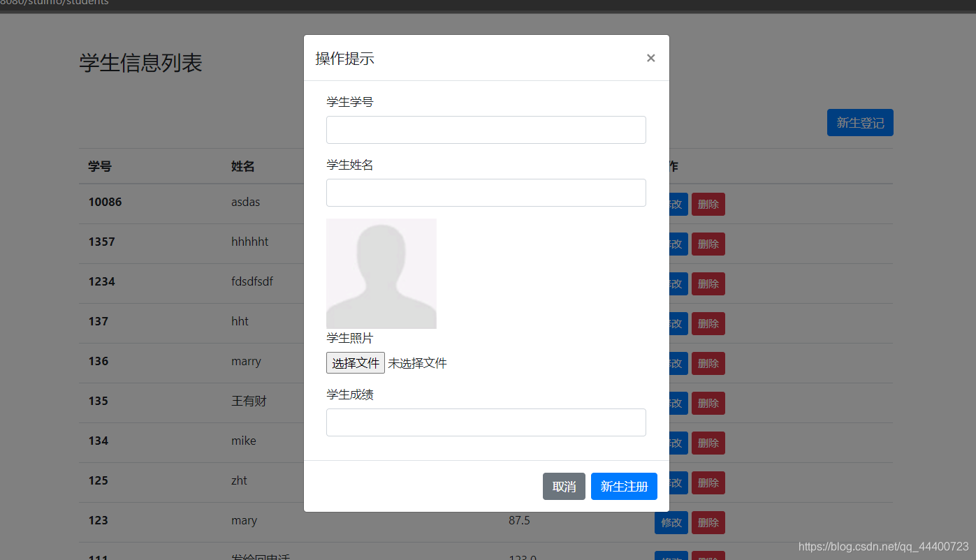This screenshot has width=976, height=560.
Task: Select student ID 1234 cell
Action: coord(101,281)
